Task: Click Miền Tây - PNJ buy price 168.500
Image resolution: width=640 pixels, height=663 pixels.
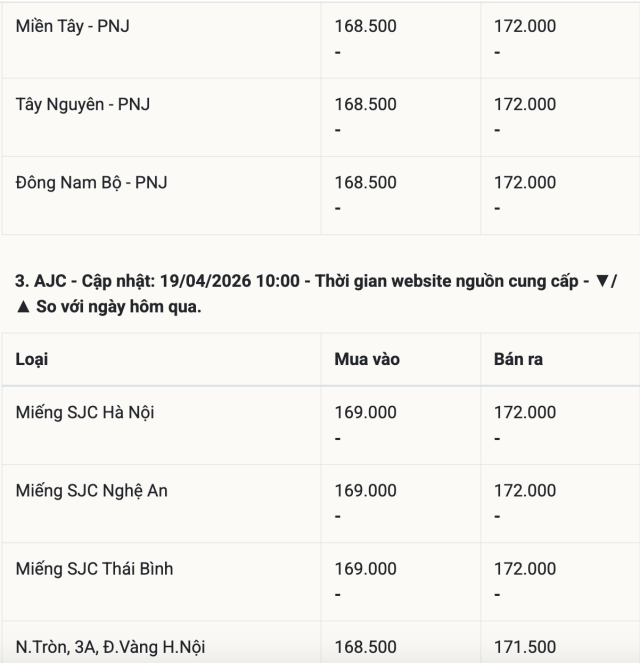Action: (x=365, y=26)
